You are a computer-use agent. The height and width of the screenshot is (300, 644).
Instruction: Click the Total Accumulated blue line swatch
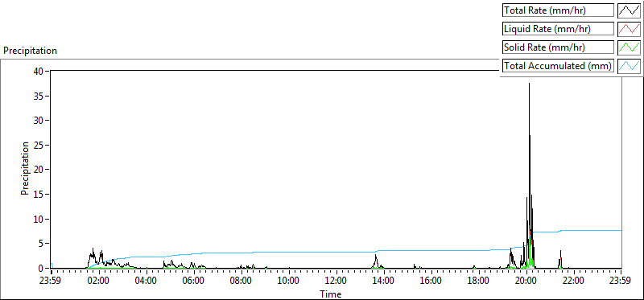click(x=629, y=65)
